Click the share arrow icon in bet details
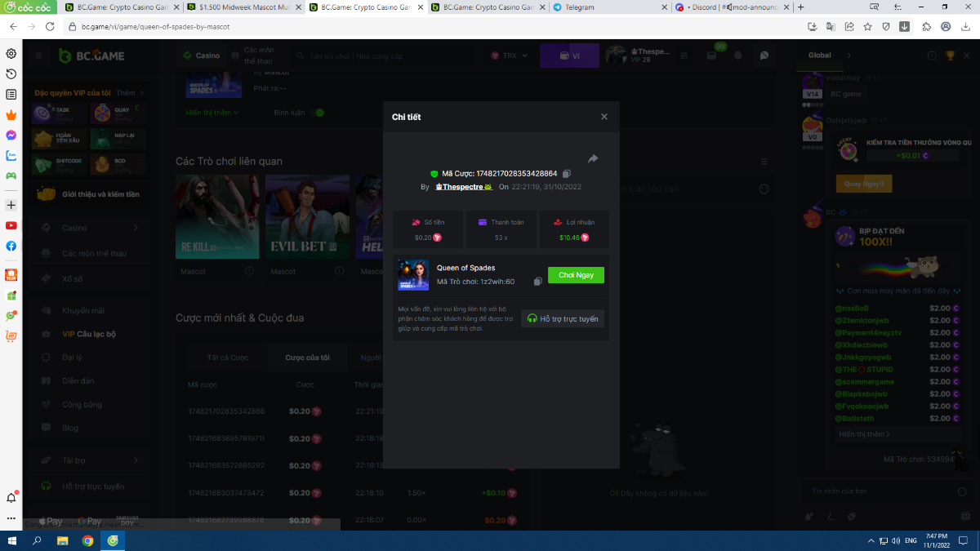The image size is (980, 551). [593, 158]
